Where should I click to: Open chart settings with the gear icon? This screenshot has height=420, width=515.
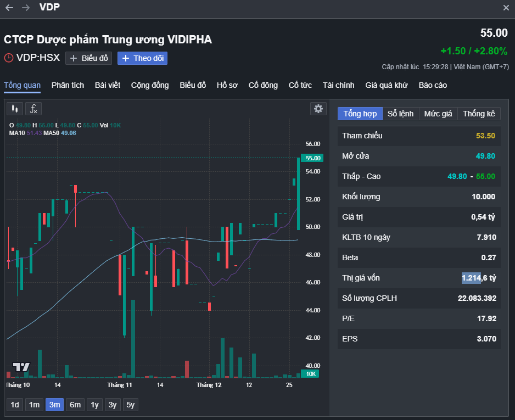[x=318, y=108]
